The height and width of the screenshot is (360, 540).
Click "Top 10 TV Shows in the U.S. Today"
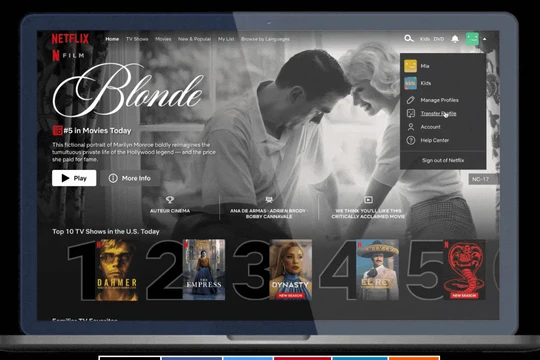pos(106,232)
